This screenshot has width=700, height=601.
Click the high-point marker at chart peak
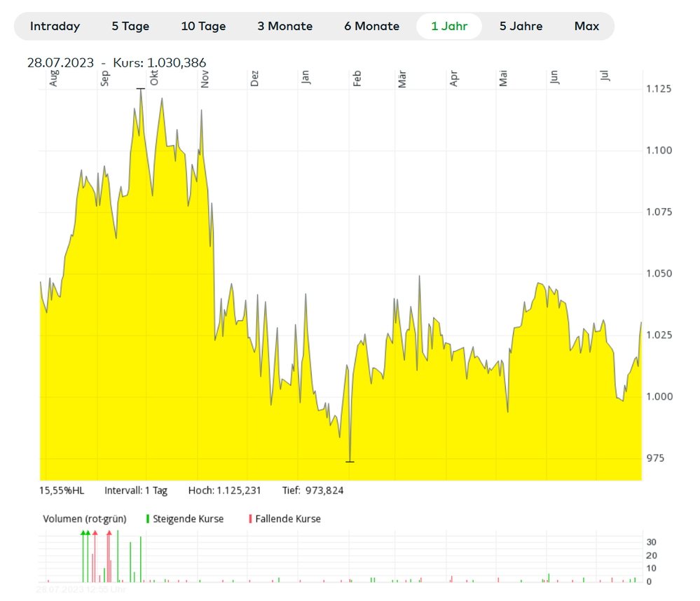coord(141,89)
